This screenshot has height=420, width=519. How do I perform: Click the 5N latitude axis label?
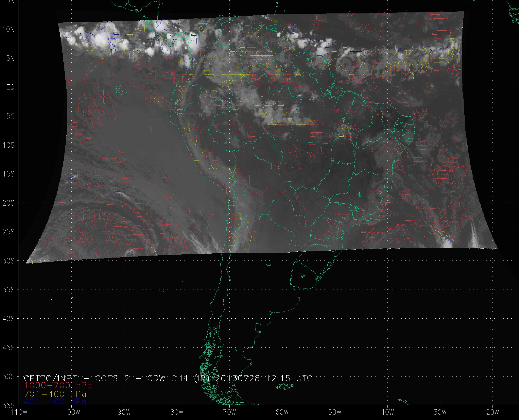pyautogui.click(x=10, y=58)
